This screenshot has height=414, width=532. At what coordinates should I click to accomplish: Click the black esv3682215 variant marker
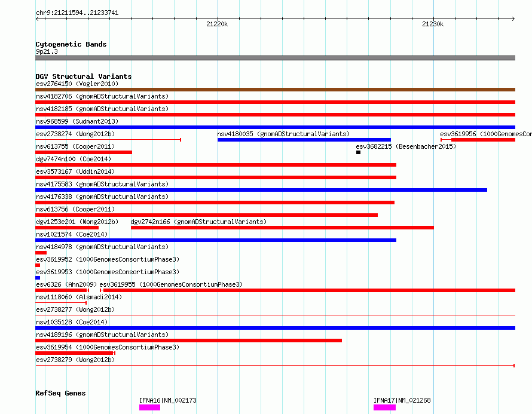(358, 152)
